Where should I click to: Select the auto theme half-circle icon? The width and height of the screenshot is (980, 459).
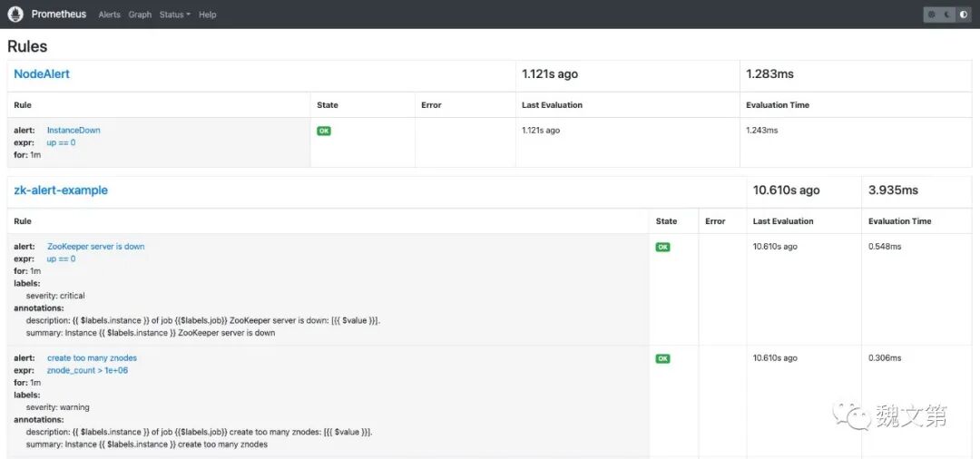point(964,15)
